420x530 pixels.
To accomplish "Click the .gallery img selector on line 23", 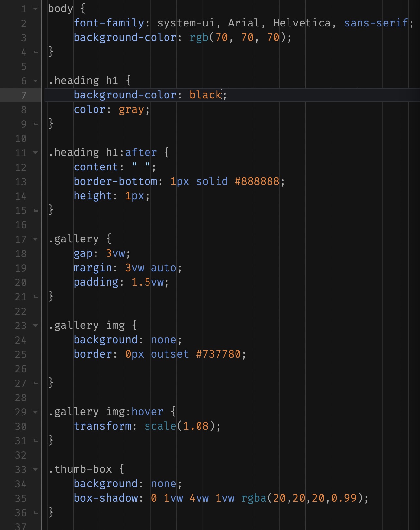I will [86, 325].
